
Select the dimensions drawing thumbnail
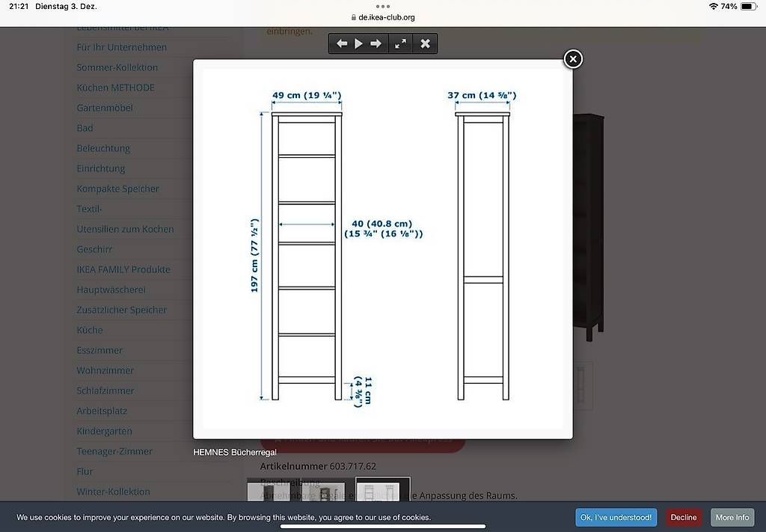coord(383,490)
